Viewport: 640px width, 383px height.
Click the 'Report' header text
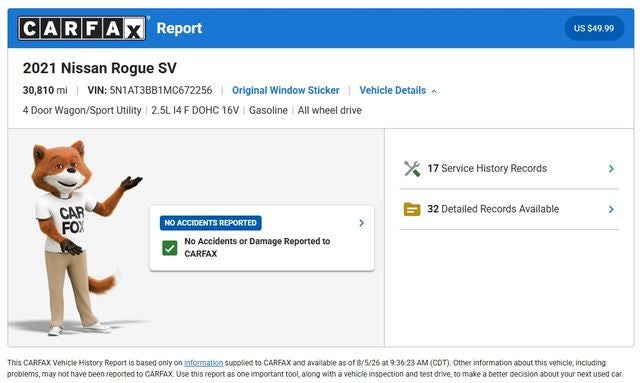point(180,28)
